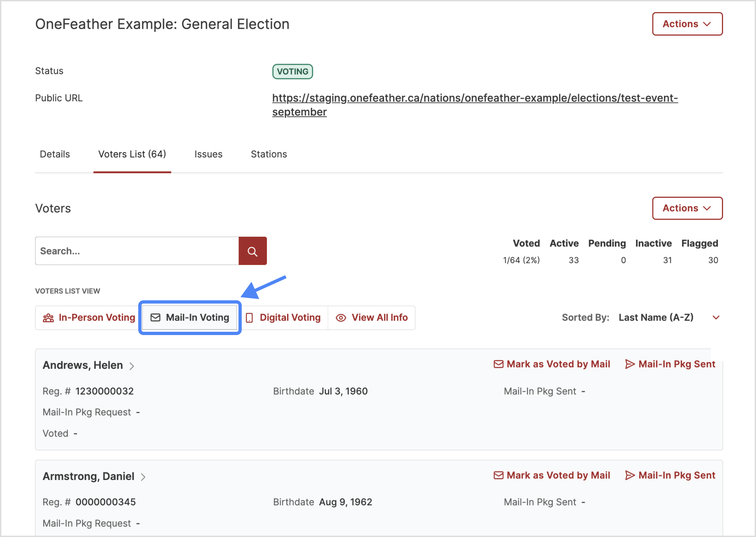Click the Voted count 1/64 (2%)
The image size is (756, 537).
(521, 260)
